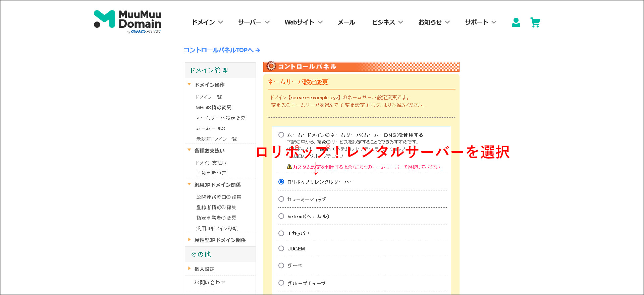This screenshot has width=644, height=295.
Task: Open the サポート top menu label
Action: pos(476,22)
